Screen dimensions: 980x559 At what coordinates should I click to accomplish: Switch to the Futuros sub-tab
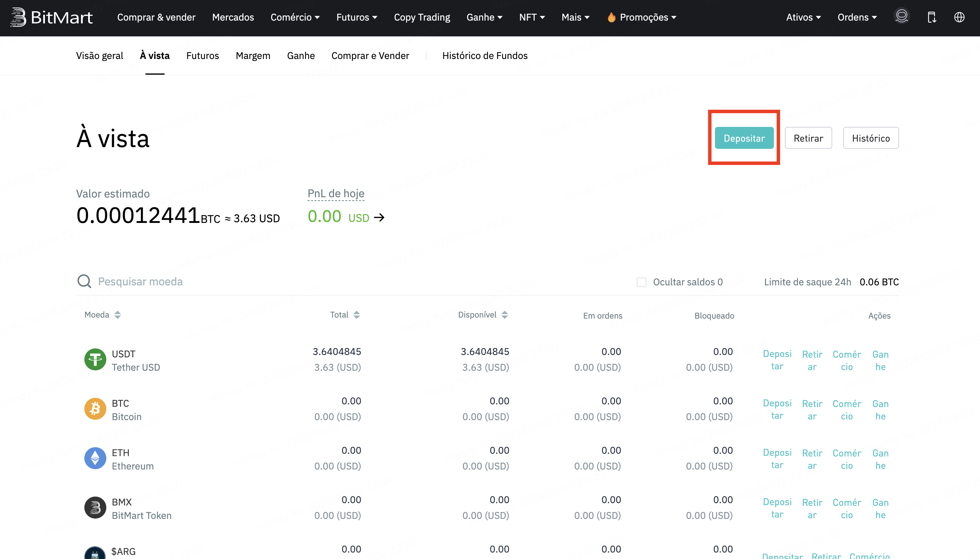[x=202, y=56]
